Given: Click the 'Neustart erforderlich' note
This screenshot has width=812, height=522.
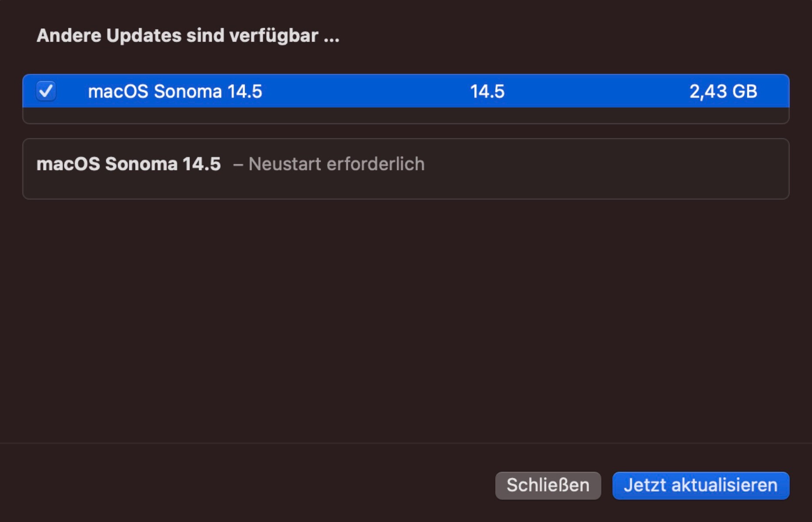Looking at the screenshot, I should tap(336, 164).
